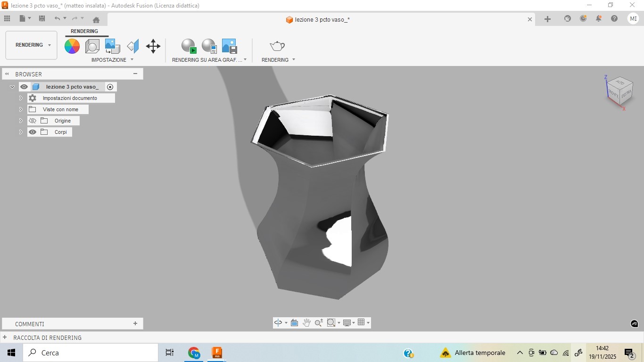Start the in-canvas render with teapot icon
644x362 pixels.
277,46
